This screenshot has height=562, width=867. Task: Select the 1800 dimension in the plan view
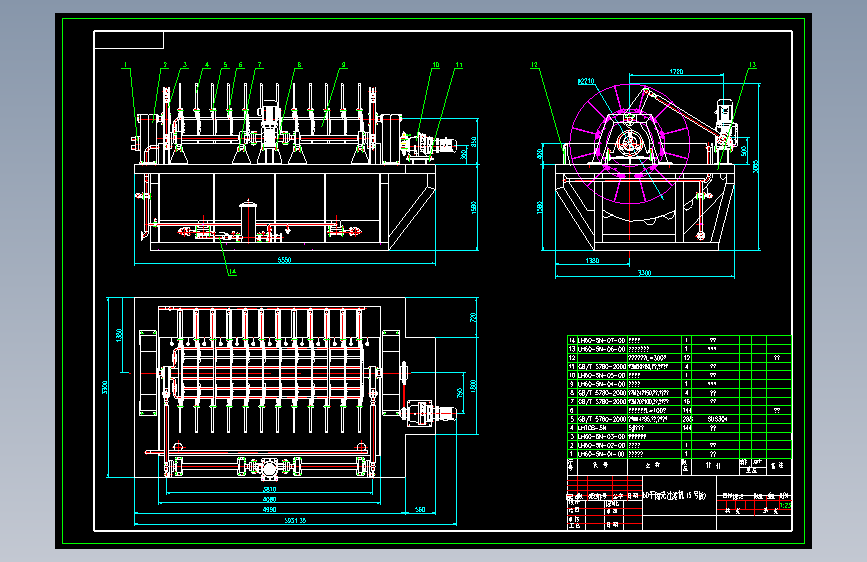point(473,386)
